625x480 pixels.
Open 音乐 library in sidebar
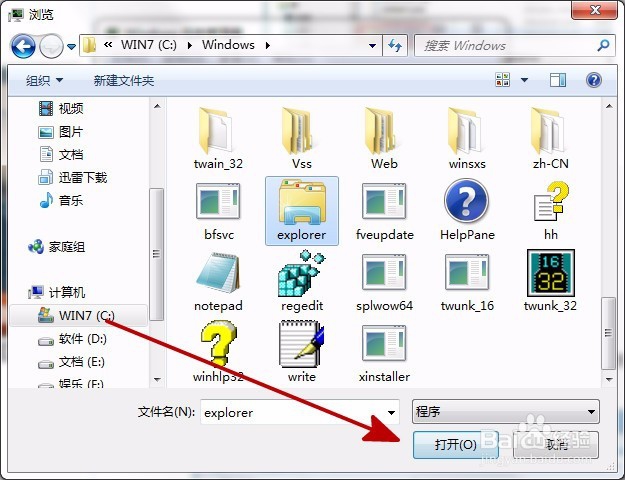tap(61, 200)
